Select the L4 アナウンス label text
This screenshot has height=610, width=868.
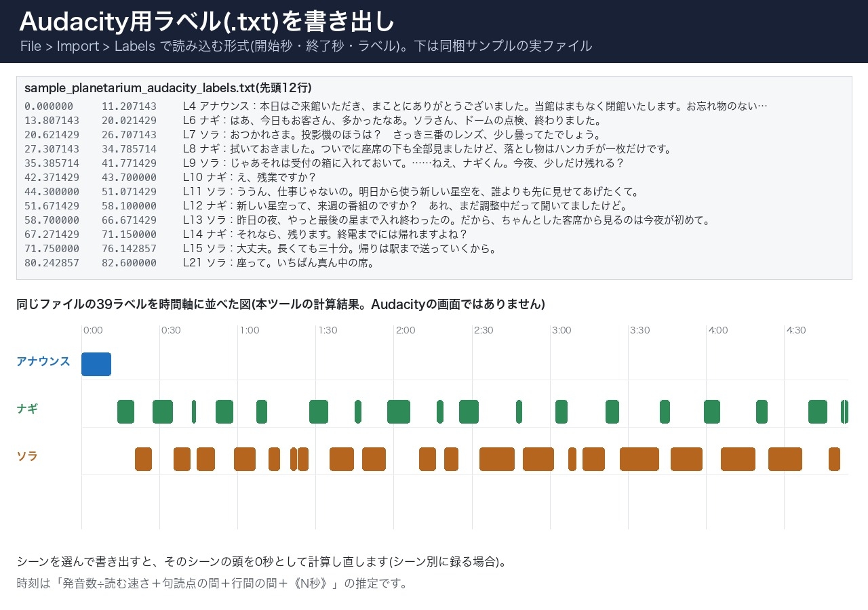click(x=475, y=106)
